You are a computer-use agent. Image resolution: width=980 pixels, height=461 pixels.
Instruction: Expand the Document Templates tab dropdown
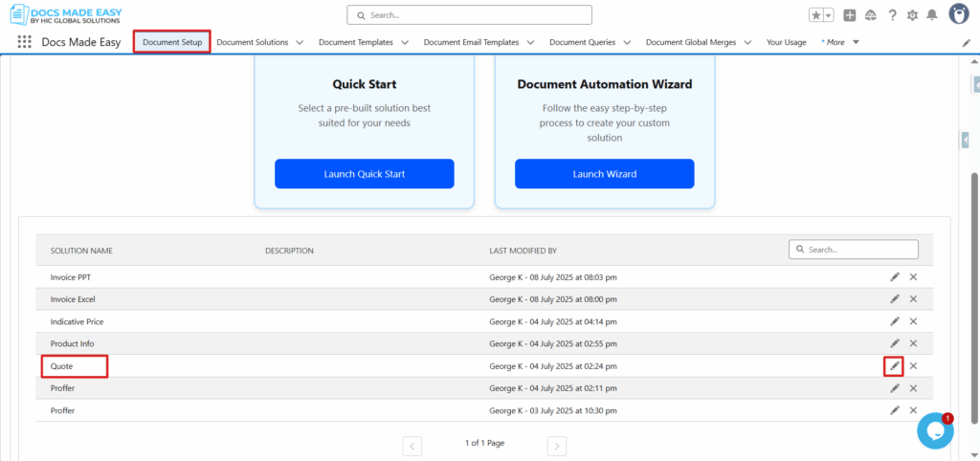(405, 43)
